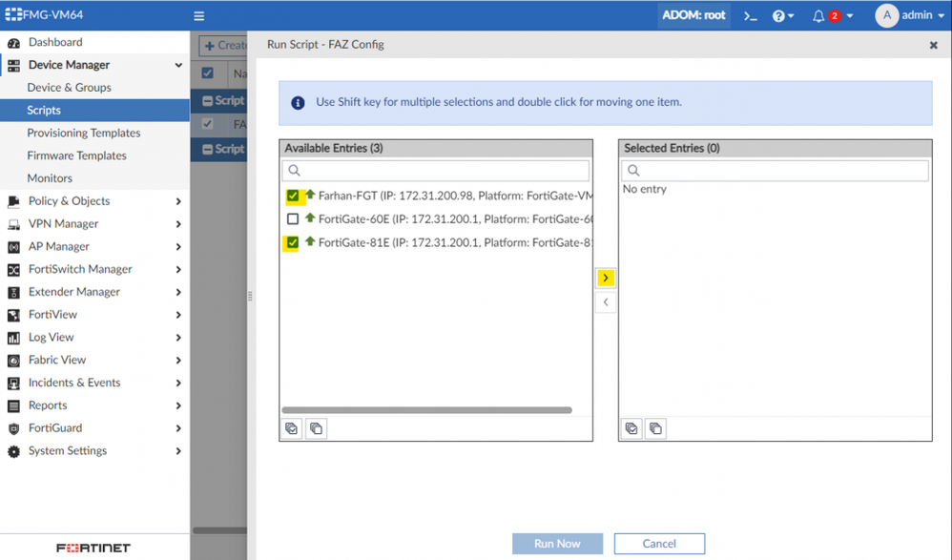Click the FortiGate-60E green status icon
This screenshot has width=952, height=560.
click(310, 218)
